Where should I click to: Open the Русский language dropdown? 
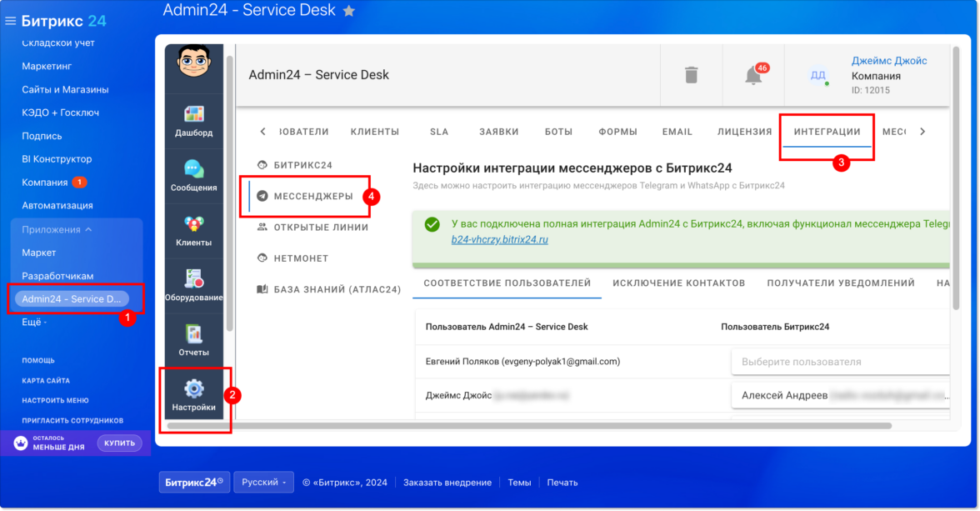[x=263, y=482]
